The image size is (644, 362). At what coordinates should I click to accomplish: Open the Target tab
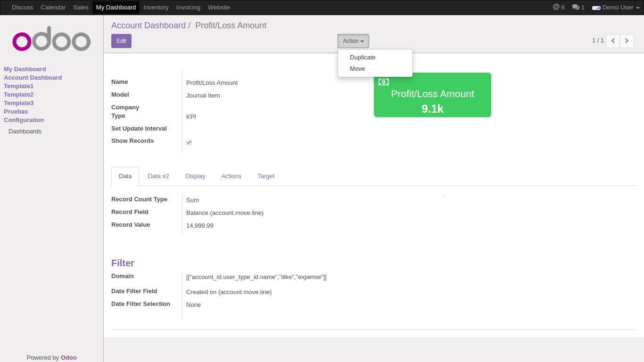pyautogui.click(x=266, y=176)
